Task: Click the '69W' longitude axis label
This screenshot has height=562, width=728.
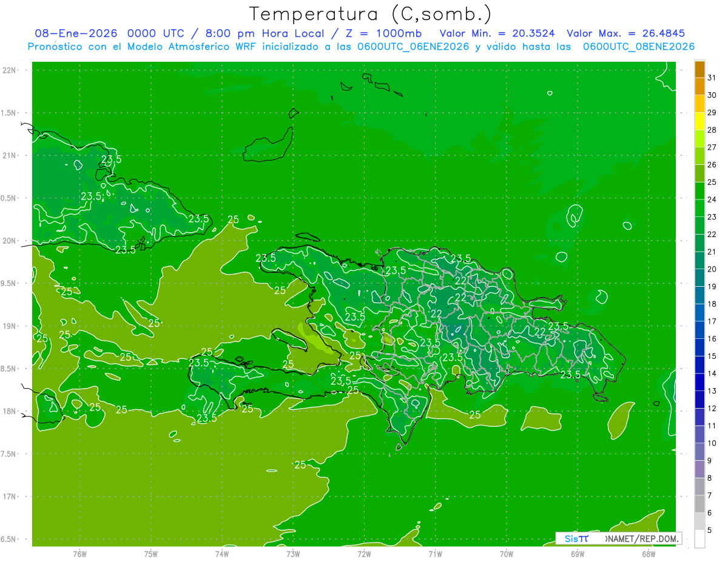Action: pos(578,554)
